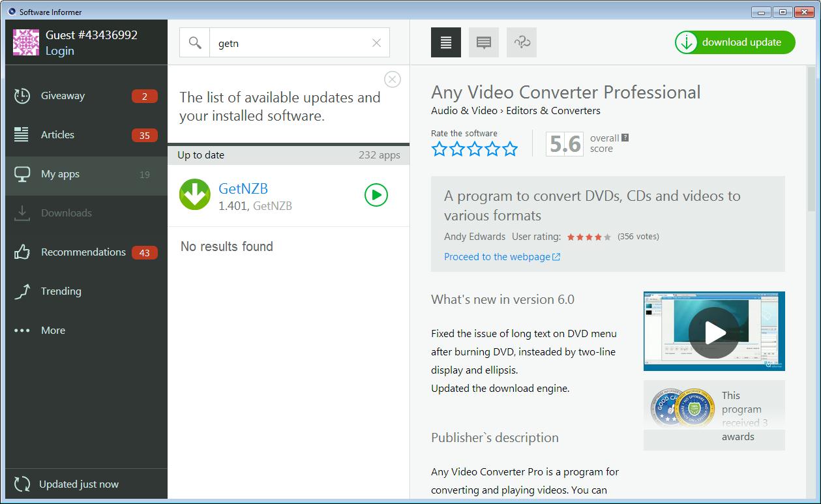Follow the Proceed to the webpage link
The image size is (821, 504).
501,257
